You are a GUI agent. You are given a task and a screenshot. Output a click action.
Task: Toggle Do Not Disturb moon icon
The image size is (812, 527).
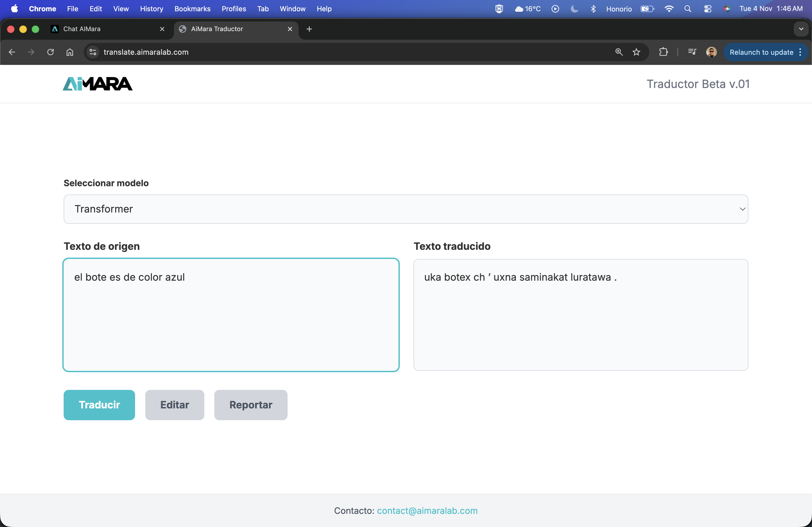coord(574,9)
